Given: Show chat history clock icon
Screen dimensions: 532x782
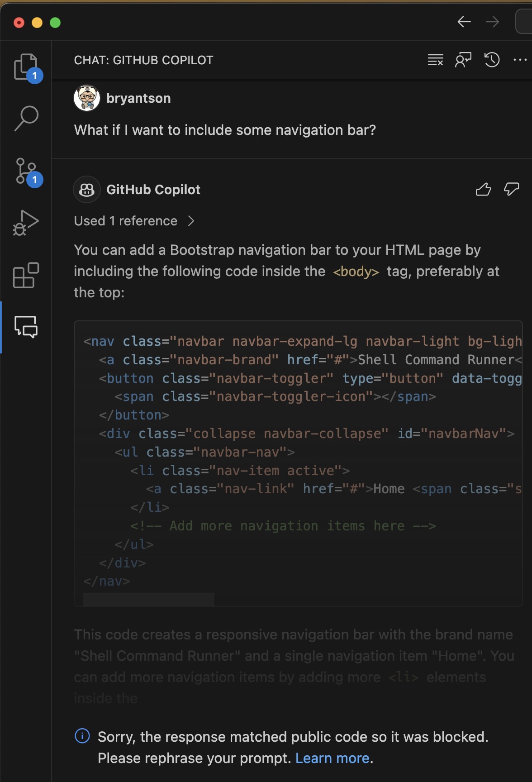Looking at the screenshot, I should 492,60.
